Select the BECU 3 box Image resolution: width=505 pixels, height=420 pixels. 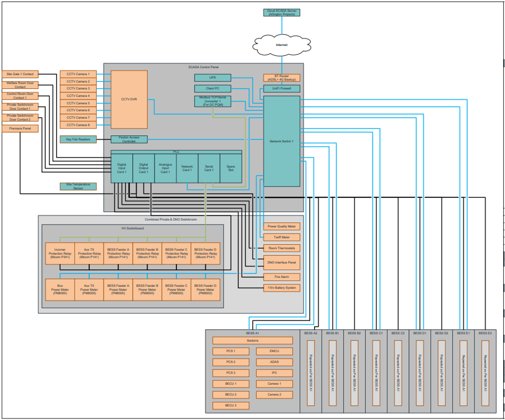(231, 406)
